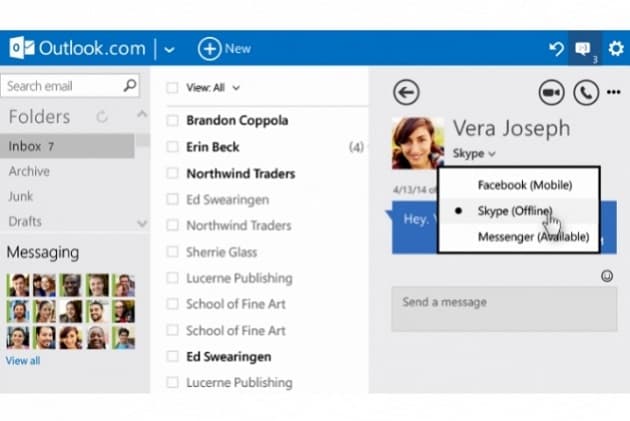Check the first Northwind Traders checkbox (bold)
The height and width of the screenshot is (421, 630).
pos(172,173)
